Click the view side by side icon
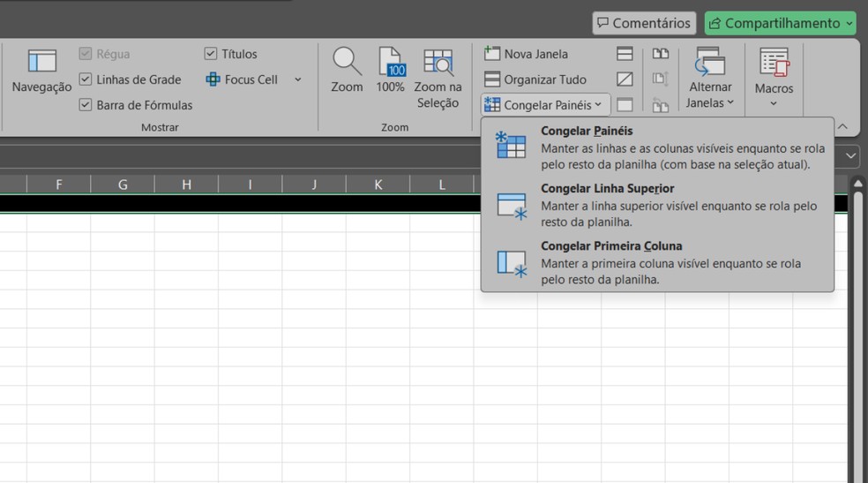The width and height of the screenshot is (868, 483). pos(661,54)
